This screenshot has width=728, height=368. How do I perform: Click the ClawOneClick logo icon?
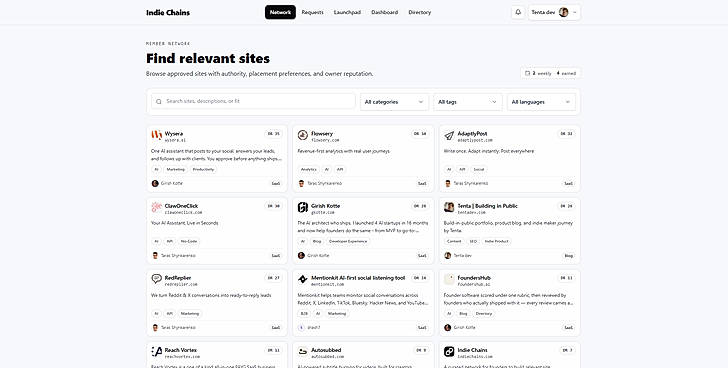point(156,207)
